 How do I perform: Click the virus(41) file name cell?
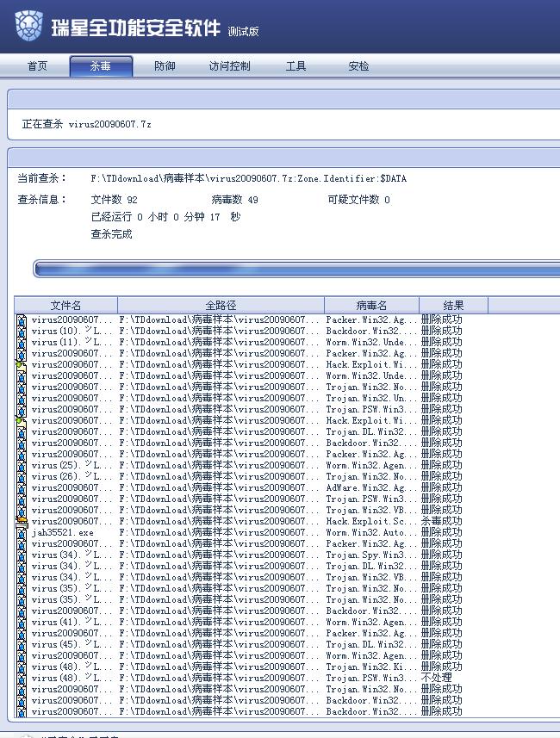(72, 623)
